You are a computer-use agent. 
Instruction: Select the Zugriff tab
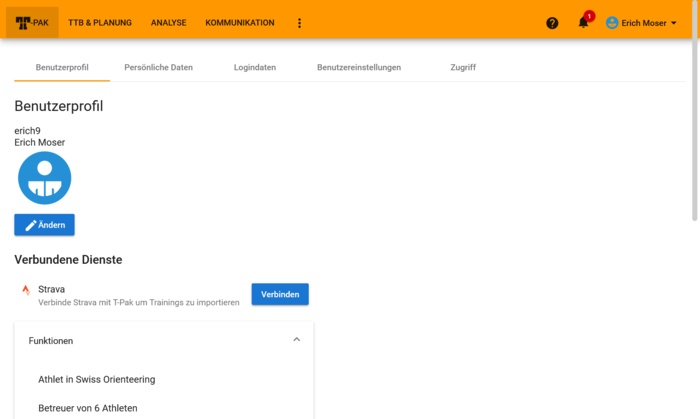pyautogui.click(x=462, y=67)
